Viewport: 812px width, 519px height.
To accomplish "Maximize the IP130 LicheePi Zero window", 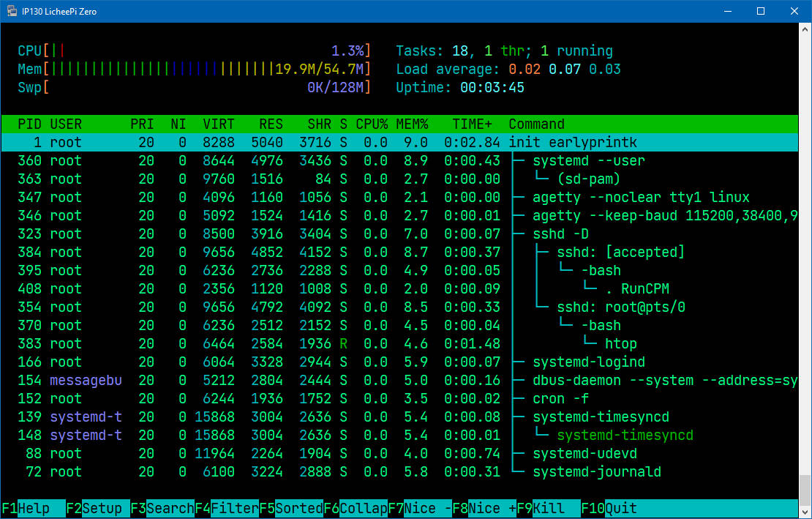I will [x=760, y=11].
